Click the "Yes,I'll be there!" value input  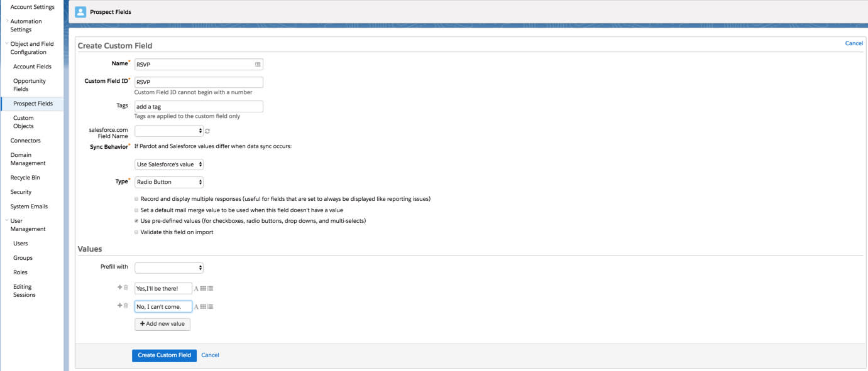click(x=163, y=289)
